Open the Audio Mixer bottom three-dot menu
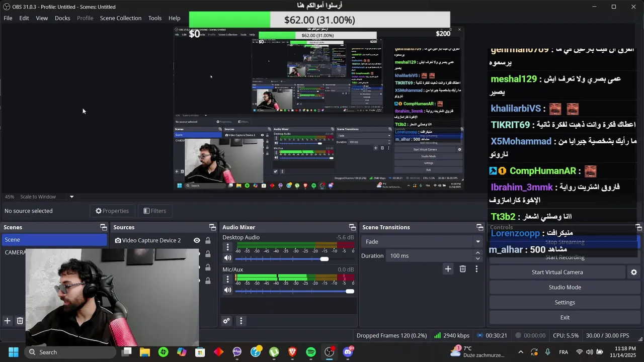The width and height of the screenshot is (644, 362). [241, 321]
